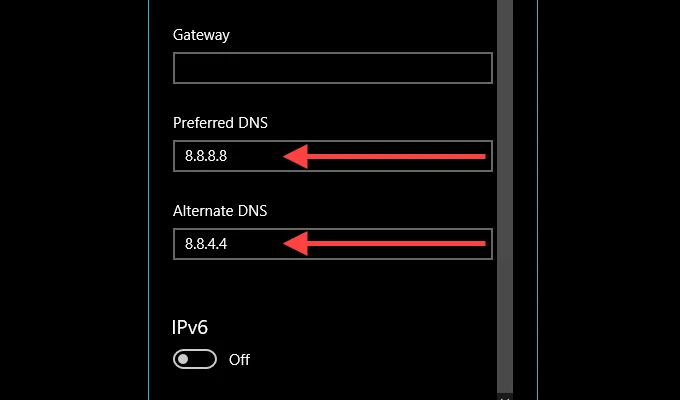This screenshot has width=680, height=400.
Task: Place the cursor on 8.8.4.4 text
Action: point(206,244)
